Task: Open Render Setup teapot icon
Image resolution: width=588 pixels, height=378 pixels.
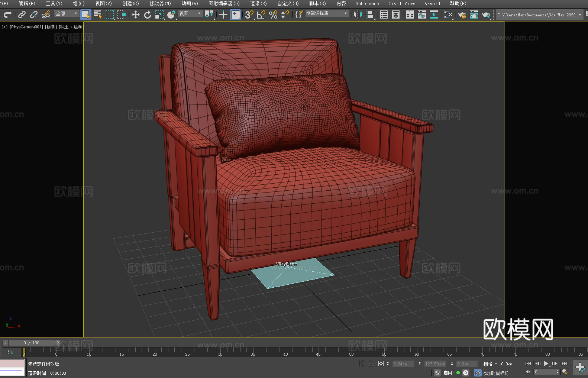Action: click(x=462, y=14)
